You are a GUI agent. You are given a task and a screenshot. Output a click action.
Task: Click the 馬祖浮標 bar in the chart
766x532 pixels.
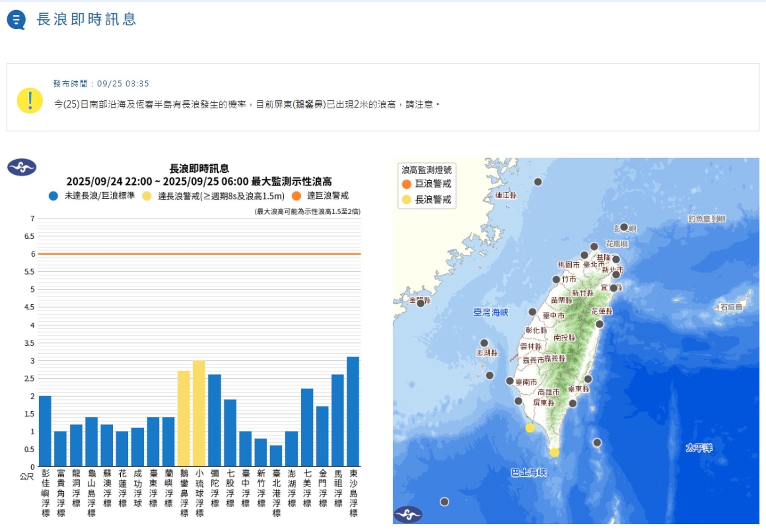[338, 420]
